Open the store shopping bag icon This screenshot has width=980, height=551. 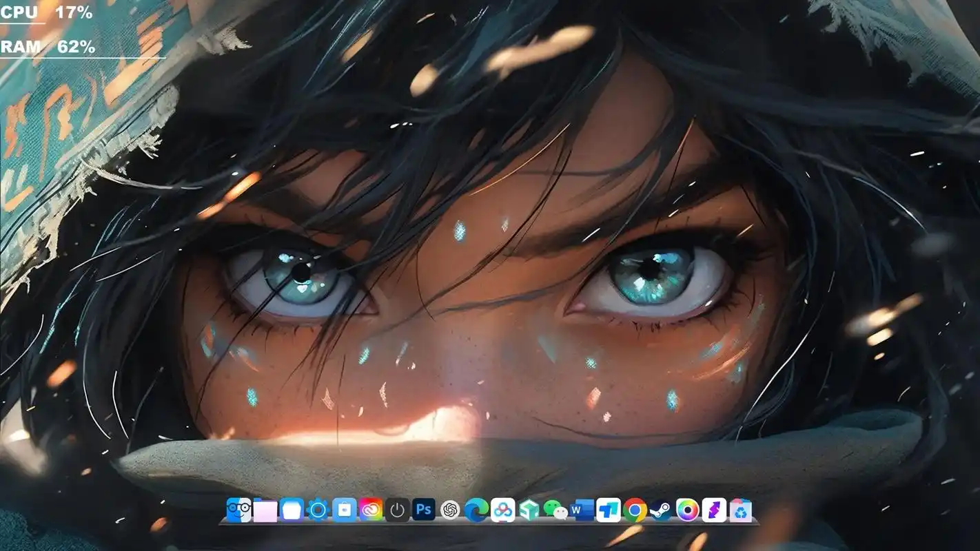coord(345,510)
